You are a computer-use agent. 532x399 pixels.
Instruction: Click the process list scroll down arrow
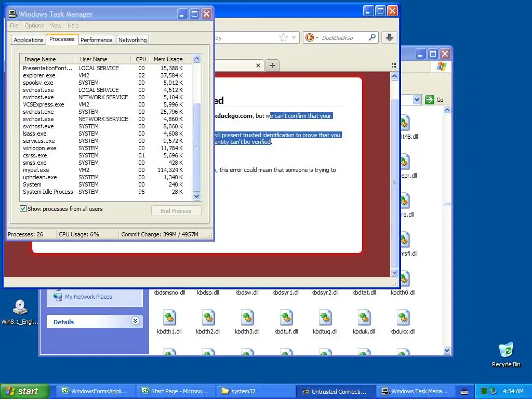tap(197, 196)
